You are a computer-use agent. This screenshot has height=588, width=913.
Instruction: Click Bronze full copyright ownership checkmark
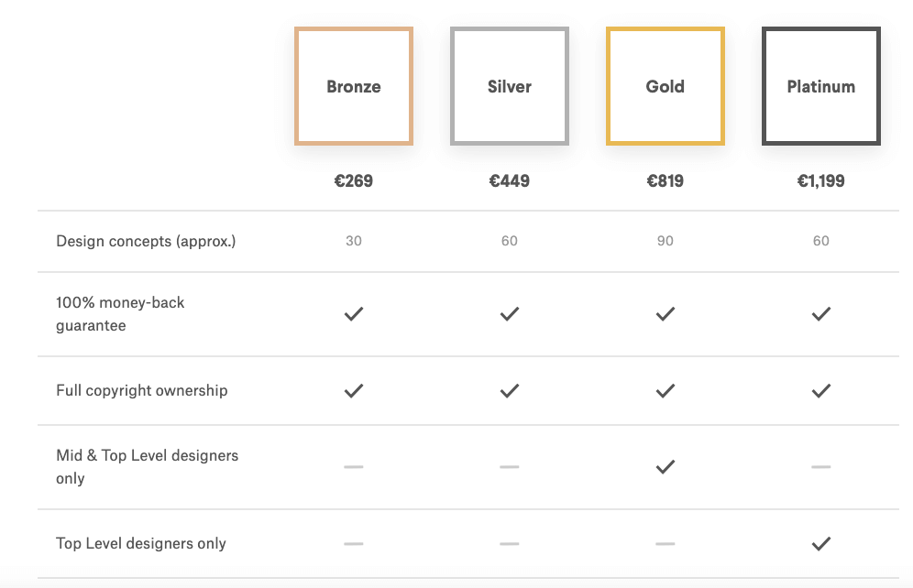354,391
